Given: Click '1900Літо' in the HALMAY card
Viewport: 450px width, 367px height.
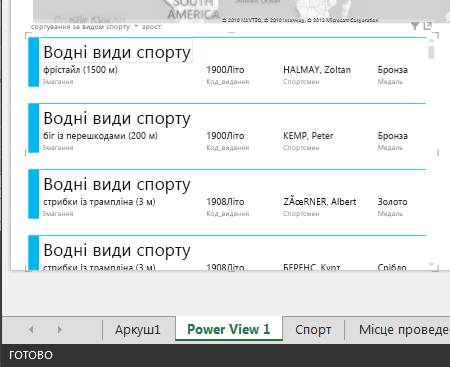Looking at the screenshot, I should [x=225, y=70].
